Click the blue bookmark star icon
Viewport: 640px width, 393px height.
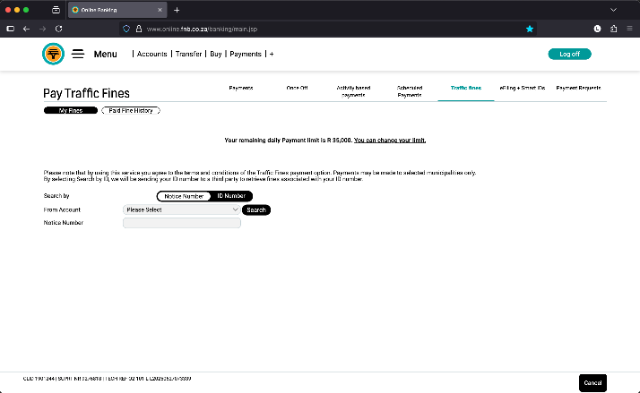(530, 29)
